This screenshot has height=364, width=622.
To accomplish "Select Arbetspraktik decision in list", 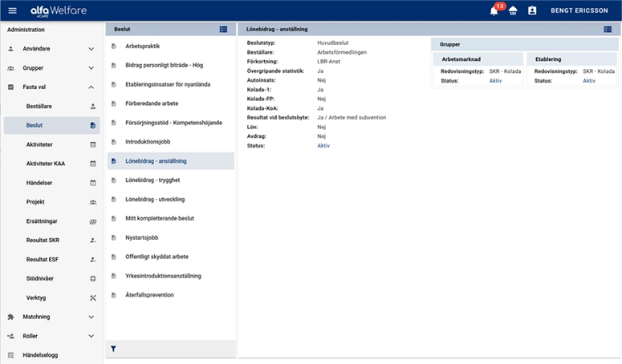I will 142,46.
